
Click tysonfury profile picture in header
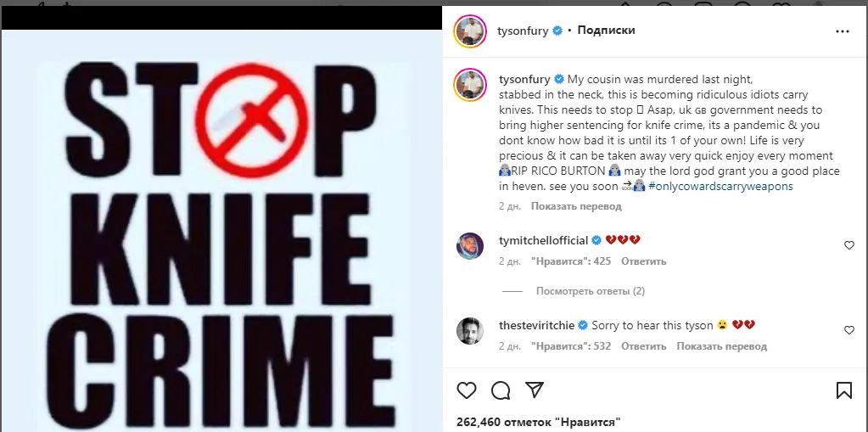[x=470, y=31]
